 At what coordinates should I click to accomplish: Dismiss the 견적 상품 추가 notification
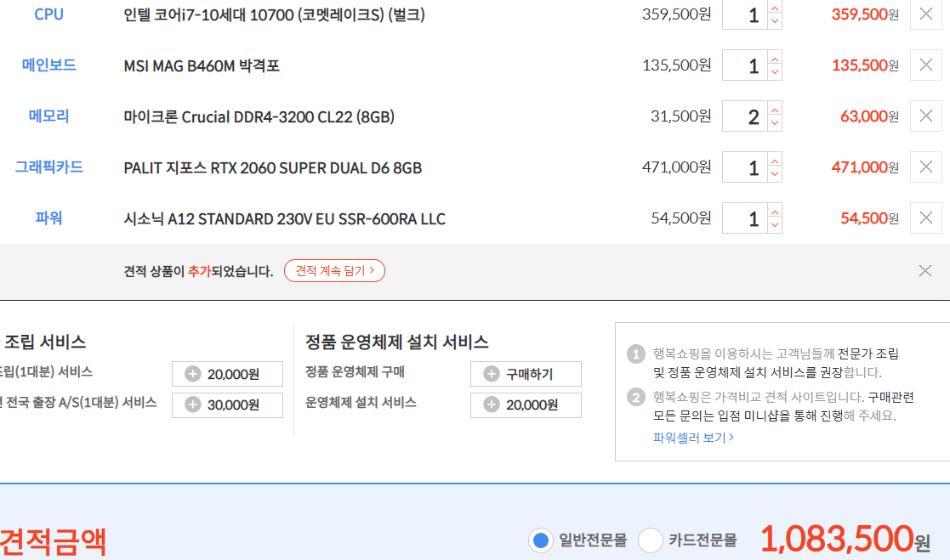click(x=925, y=271)
